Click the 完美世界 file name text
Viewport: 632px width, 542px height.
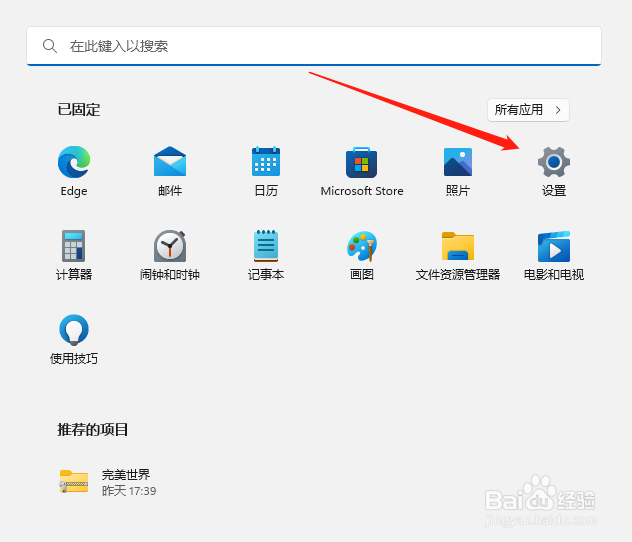pos(126,475)
